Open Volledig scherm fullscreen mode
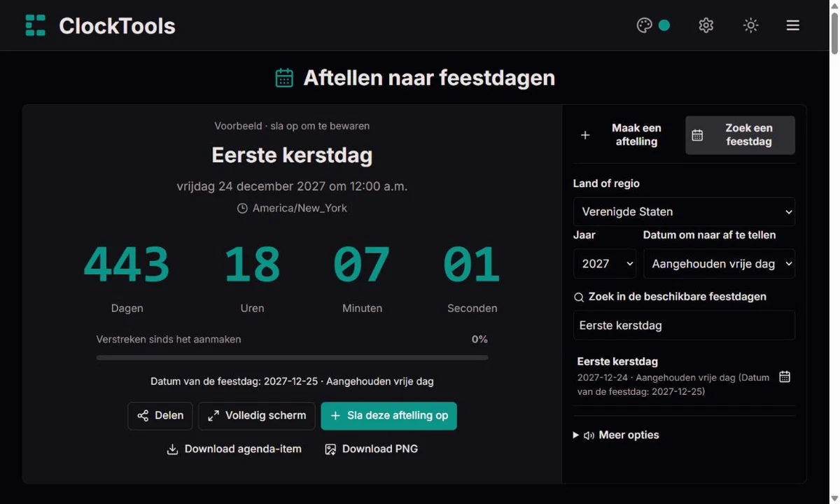The height and width of the screenshot is (504, 840). 257,416
